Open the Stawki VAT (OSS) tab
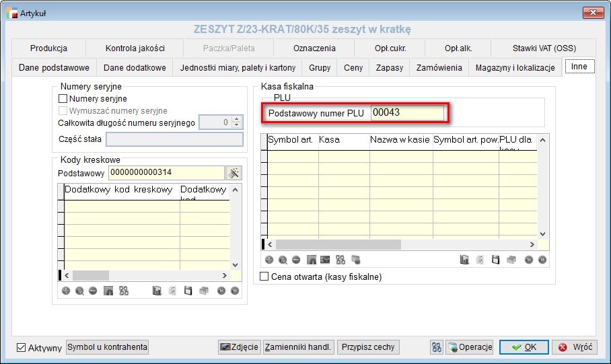The width and height of the screenshot is (611, 364). (x=544, y=48)
